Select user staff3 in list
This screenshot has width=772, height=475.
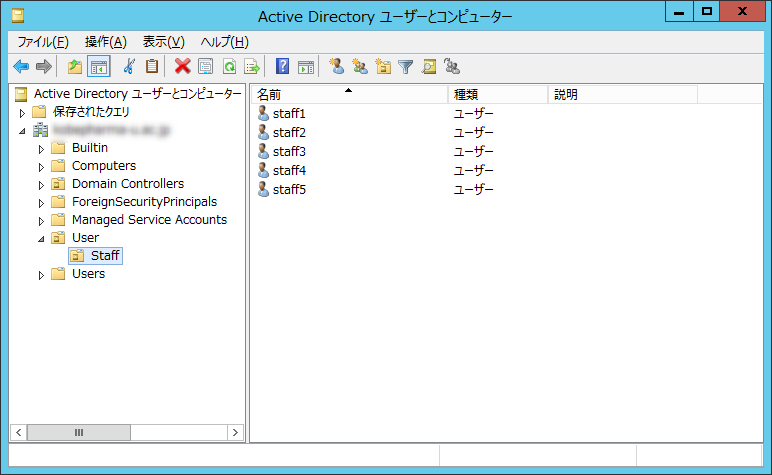point(289,152)
